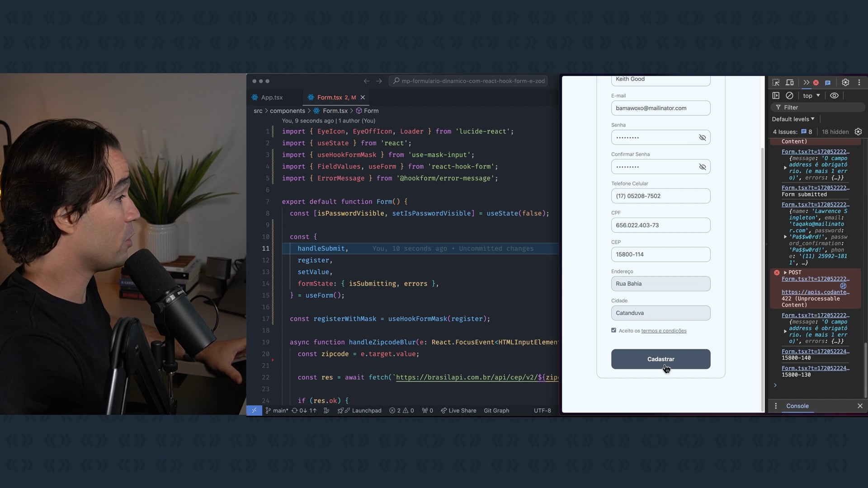Open the top context dropdown
Image resolution: width=868 pixels, height=488 pixels.
tap(811, 96)
